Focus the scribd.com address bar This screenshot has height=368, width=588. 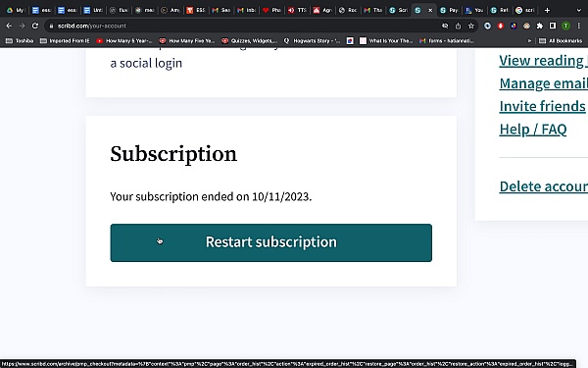point(244,26)
